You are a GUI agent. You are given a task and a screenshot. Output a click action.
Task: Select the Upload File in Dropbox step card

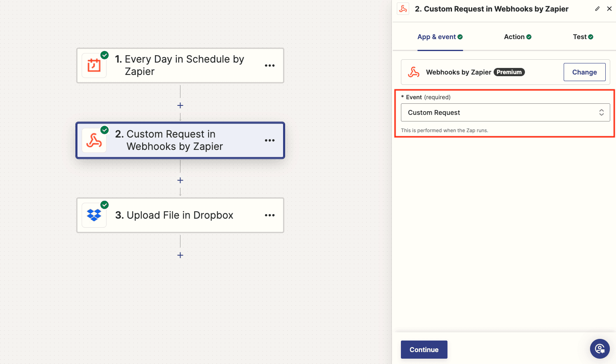pyautogui.click(x=180, y=215)
